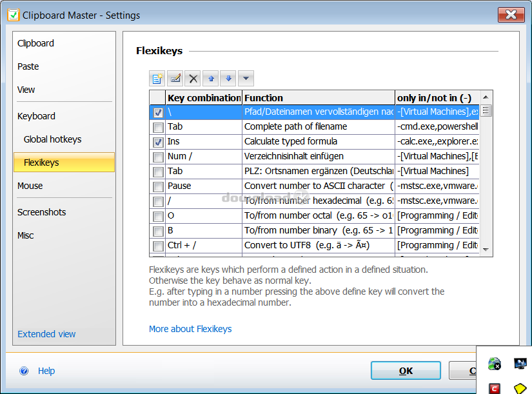Screen dimensions: 532x394
Task: Select the To/from number octal row
Action: (314, 216)
